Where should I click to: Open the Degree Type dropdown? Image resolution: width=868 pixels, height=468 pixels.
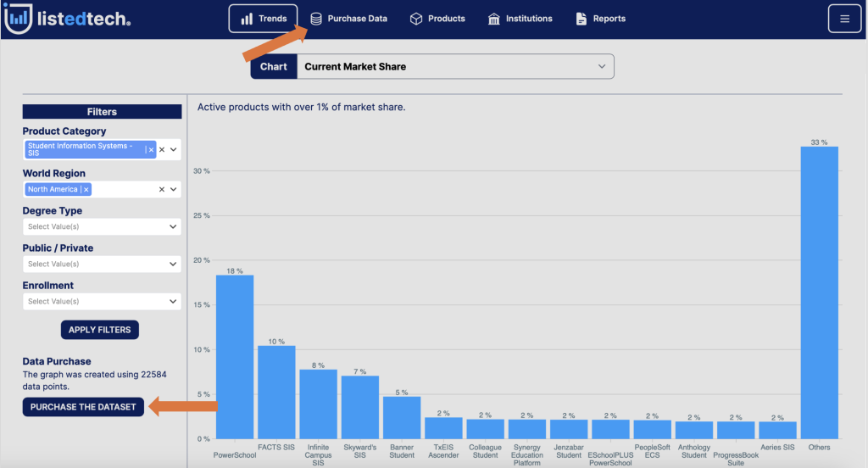102,226
